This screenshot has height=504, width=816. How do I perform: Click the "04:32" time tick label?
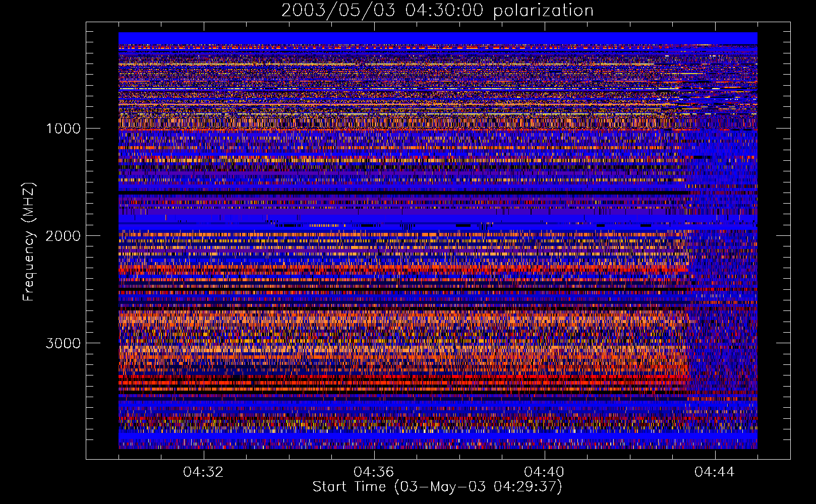(203, 472)
